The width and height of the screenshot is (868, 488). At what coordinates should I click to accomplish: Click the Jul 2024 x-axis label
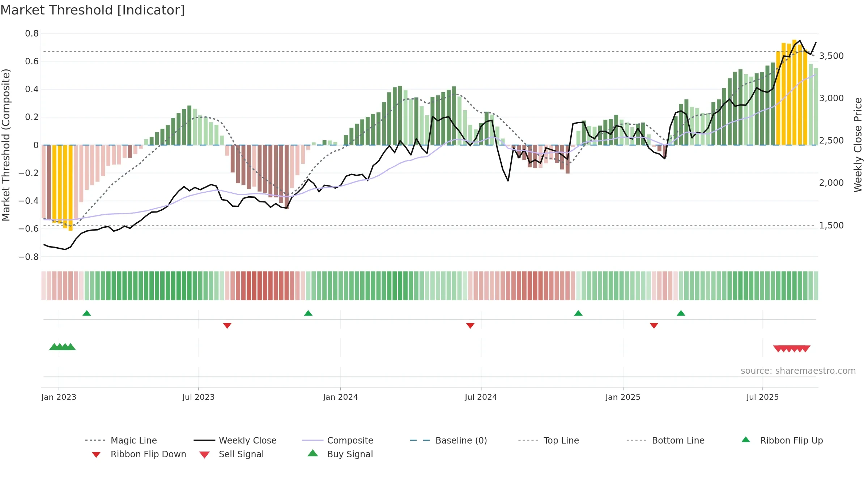pos(481,397)
